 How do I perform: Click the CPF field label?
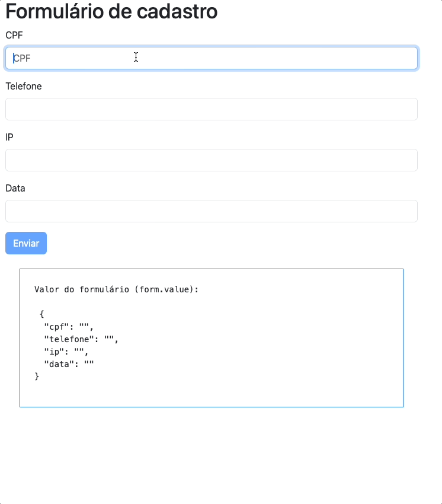coord(14,35)
